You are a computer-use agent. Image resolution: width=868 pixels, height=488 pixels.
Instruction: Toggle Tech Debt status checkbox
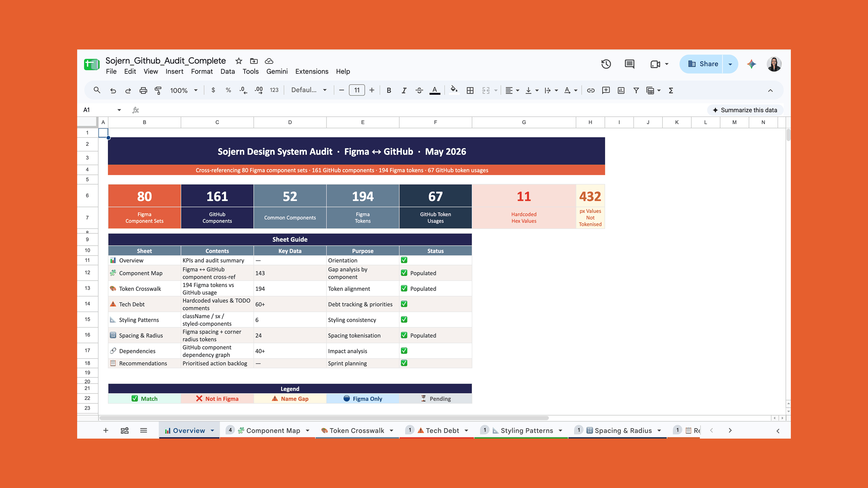click(404, 304)
